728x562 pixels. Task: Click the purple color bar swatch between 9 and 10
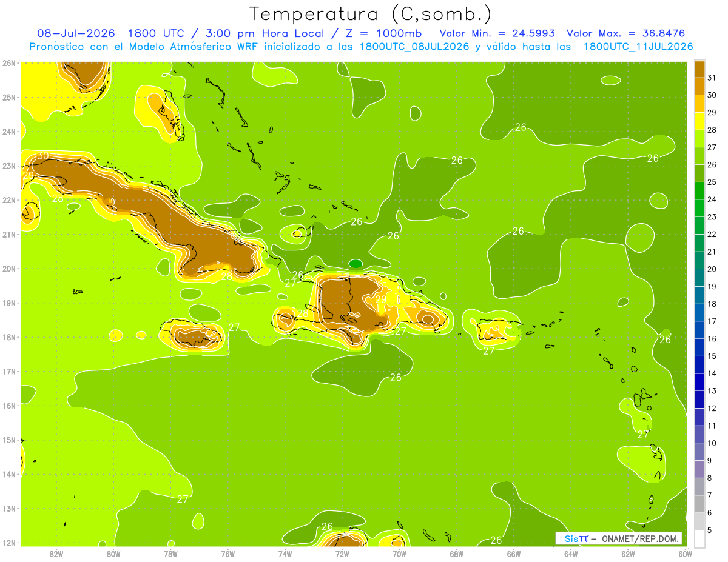(699, 452)
